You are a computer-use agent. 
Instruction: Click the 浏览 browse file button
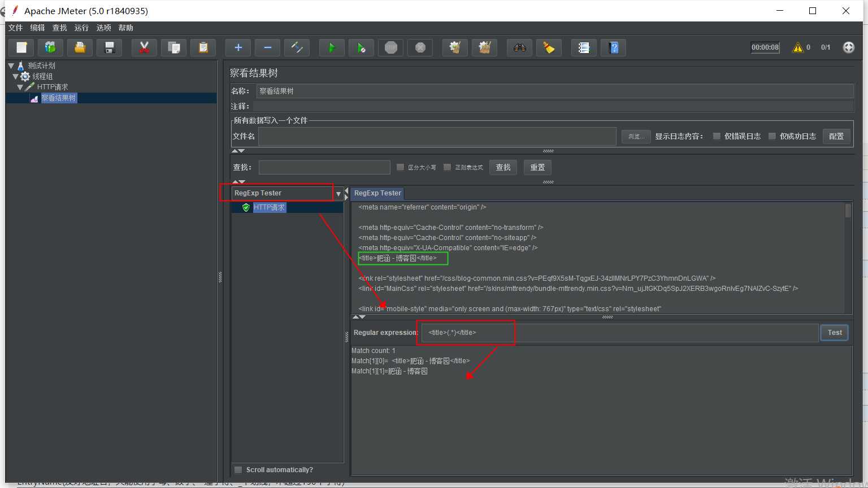point(636,136)
